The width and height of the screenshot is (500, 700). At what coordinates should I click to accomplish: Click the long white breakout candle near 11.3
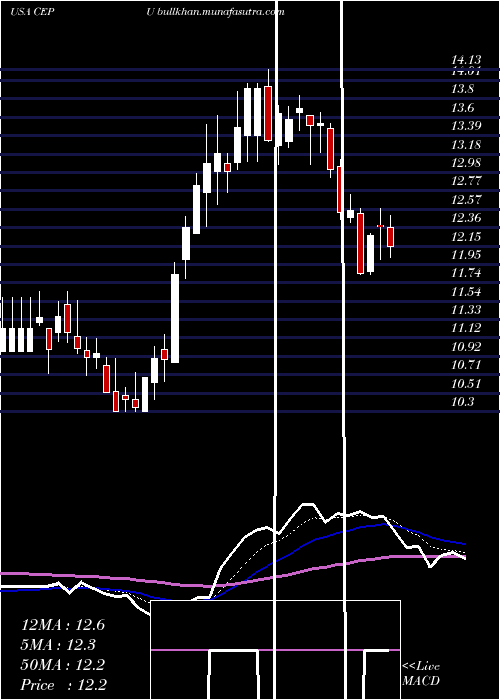pos(175,318)
